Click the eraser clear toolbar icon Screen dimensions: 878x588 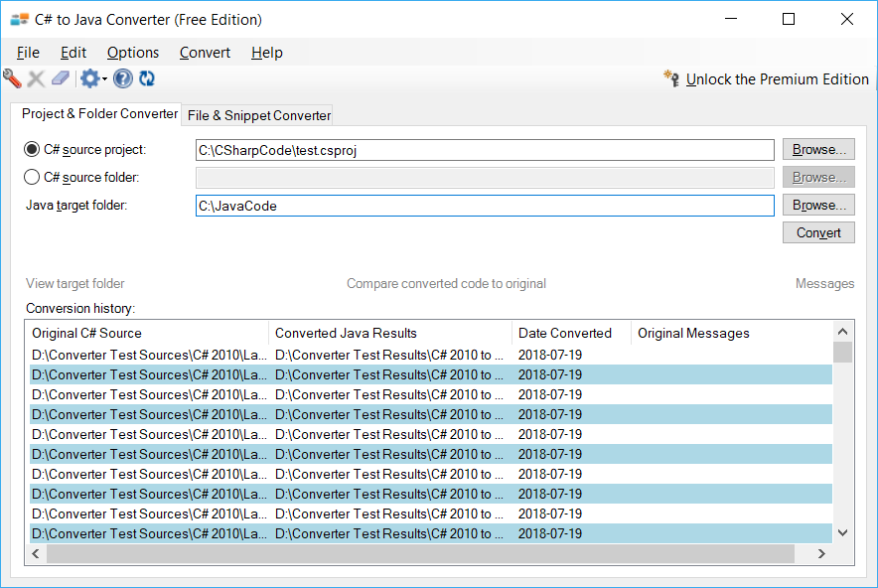(61, 78)
